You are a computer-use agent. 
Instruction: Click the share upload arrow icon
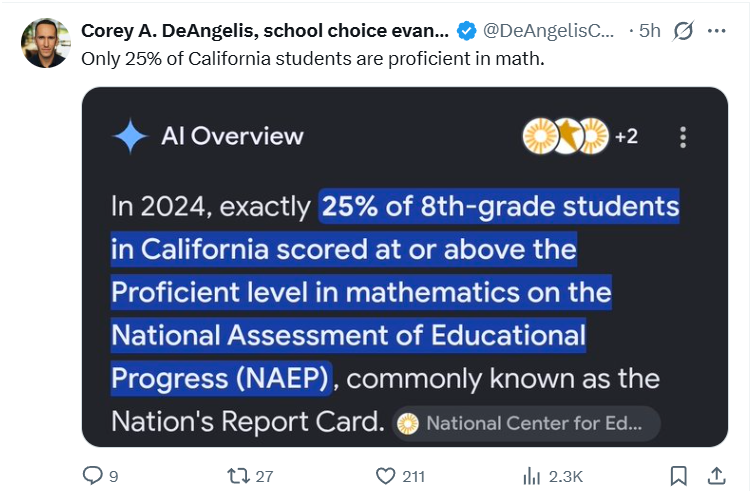point(716,476)
